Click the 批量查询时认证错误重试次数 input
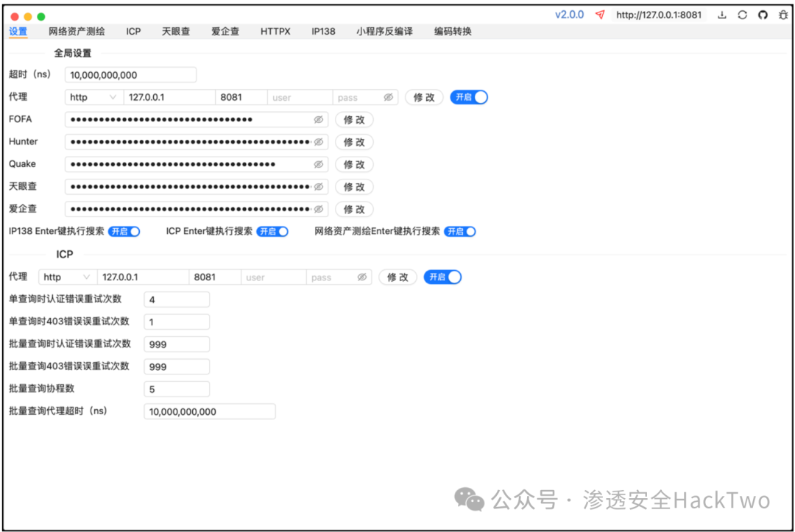Viewport: 795px width, 532px height. tap(177, 344)
